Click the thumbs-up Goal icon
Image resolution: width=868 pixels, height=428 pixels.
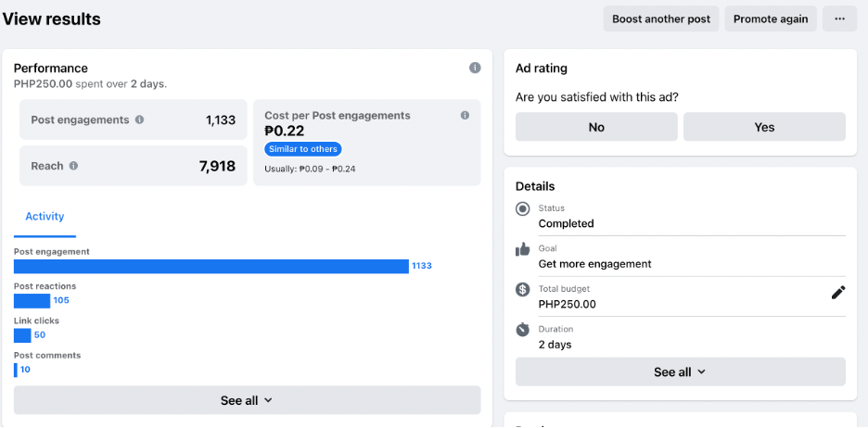pyautogui.click(x=523, y=249)
